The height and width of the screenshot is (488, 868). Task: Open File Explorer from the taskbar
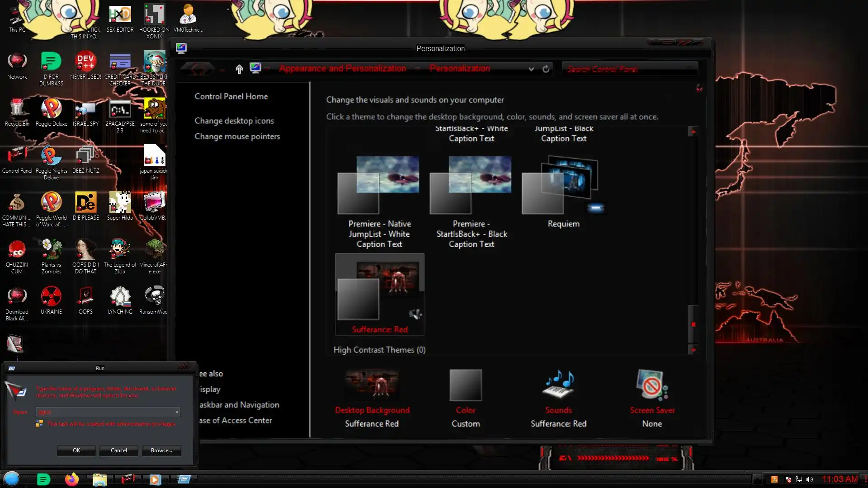click(x=99, y=479)
